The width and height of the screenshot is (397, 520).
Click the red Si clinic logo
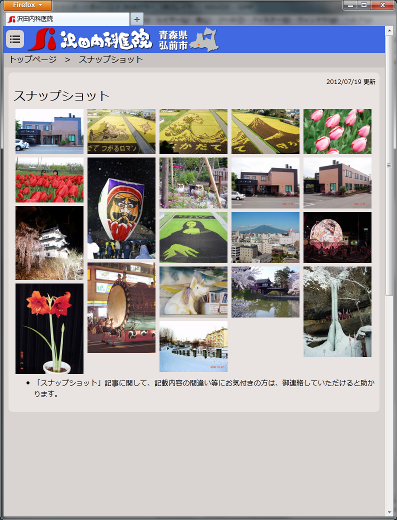coord(42,39)
